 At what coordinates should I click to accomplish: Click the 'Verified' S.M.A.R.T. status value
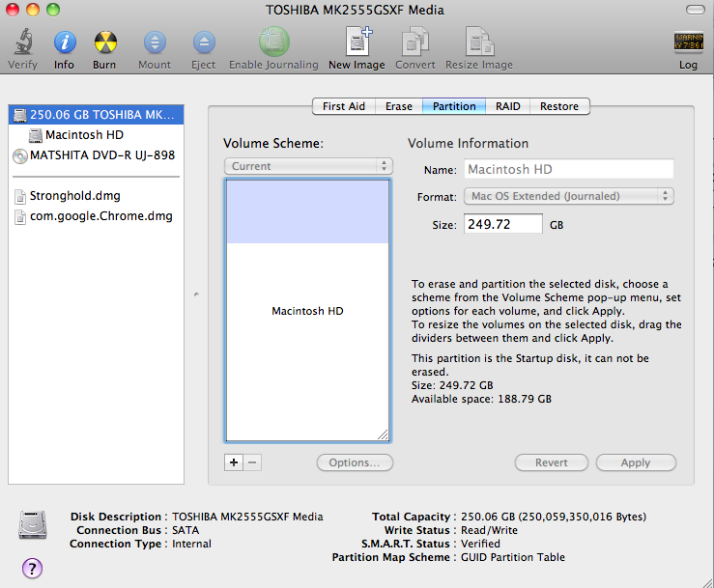point(480,544)
